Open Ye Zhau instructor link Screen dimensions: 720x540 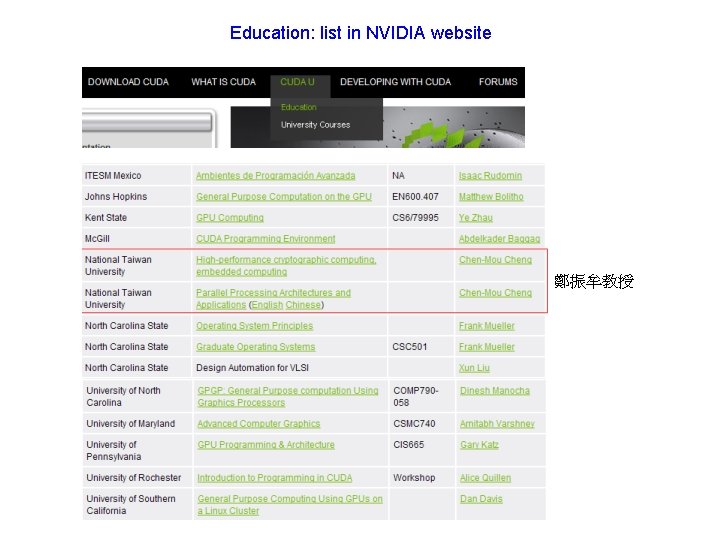pos(476,218)
